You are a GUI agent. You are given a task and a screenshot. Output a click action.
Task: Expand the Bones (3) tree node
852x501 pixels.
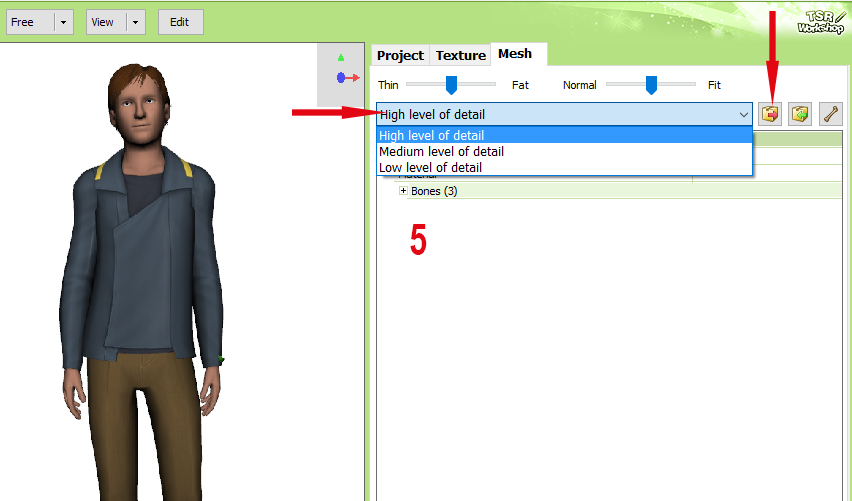point(403,191)
